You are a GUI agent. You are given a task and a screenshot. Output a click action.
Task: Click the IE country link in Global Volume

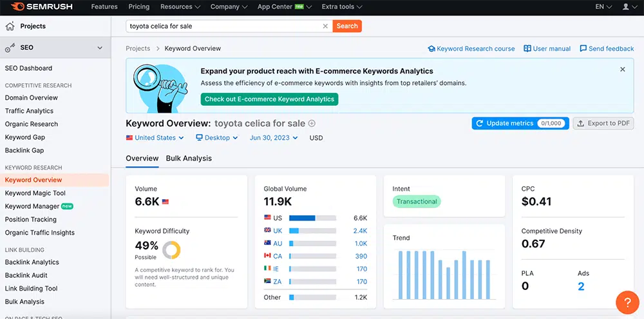(276, 269)
